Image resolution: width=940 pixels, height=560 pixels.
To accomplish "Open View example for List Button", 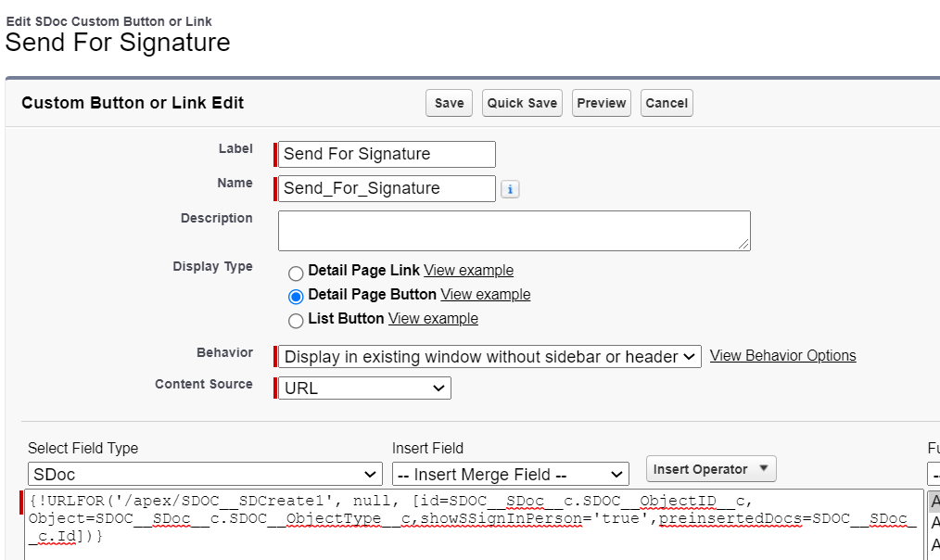I will point(433,318).
